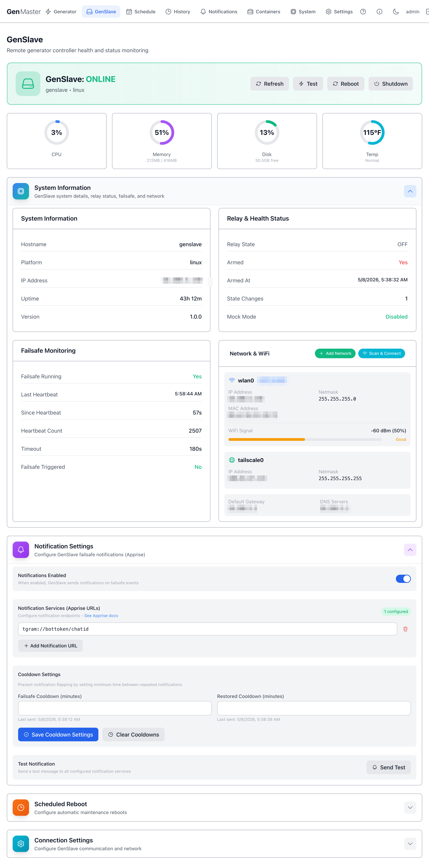Go to the Schedule tab
Image resolution: width=429 pixels, height=868 pixels.
(x=141, y=11)
